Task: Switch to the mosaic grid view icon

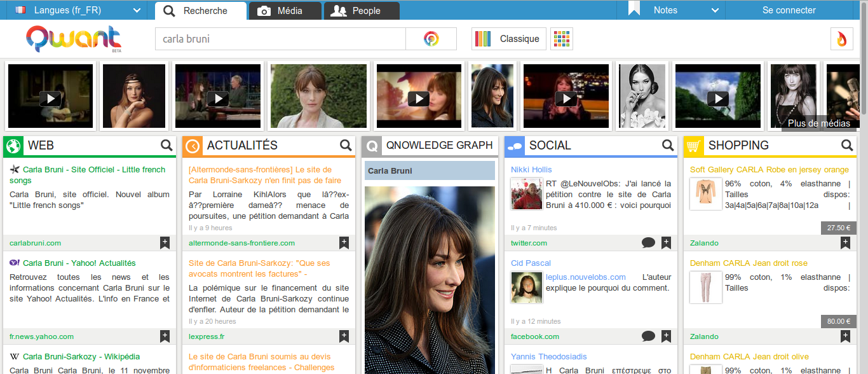Action: 562,39
